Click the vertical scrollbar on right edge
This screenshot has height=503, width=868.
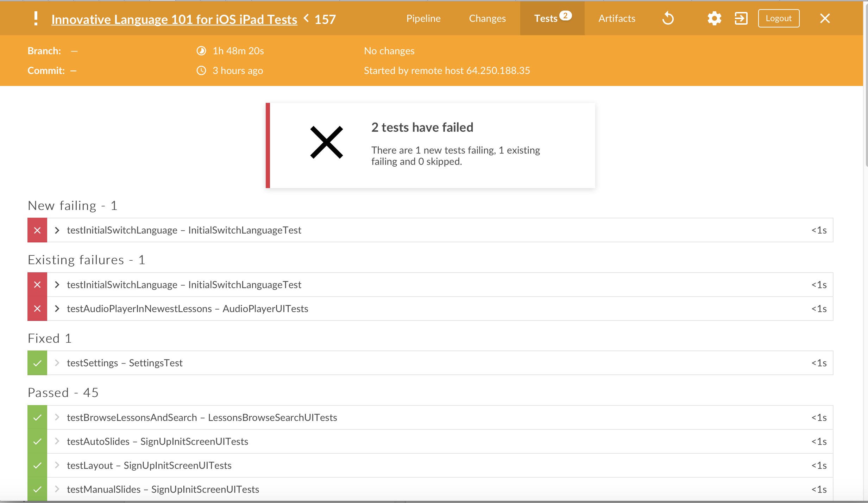pos(866,85)
